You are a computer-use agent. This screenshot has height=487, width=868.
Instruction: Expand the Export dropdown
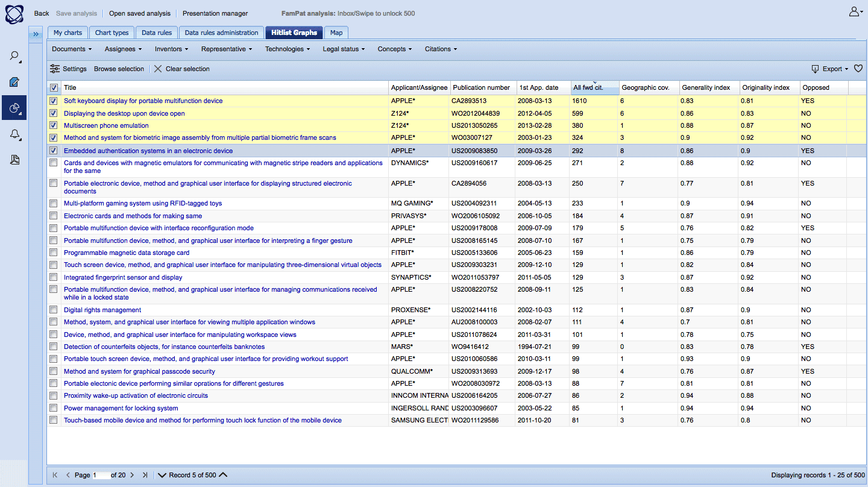pos(831,69)
